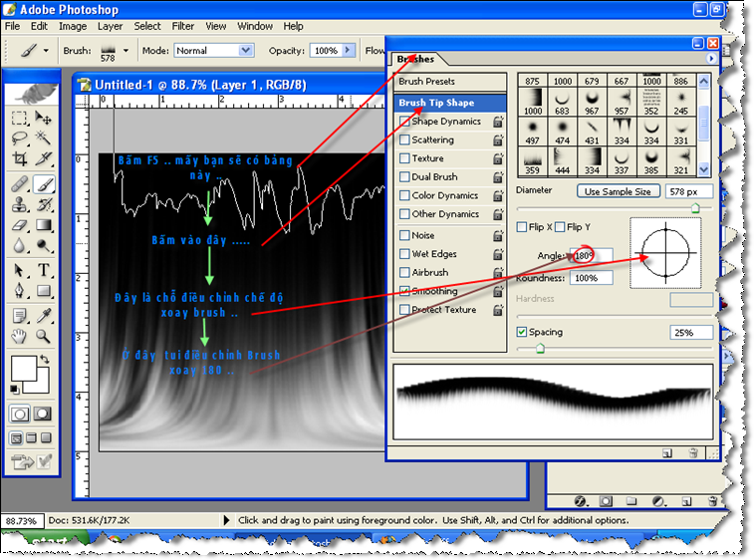Image resolution: width=754 pixels, height=560 pixels.
Task: Select the Slice tool
Action: tap(43, 158)
